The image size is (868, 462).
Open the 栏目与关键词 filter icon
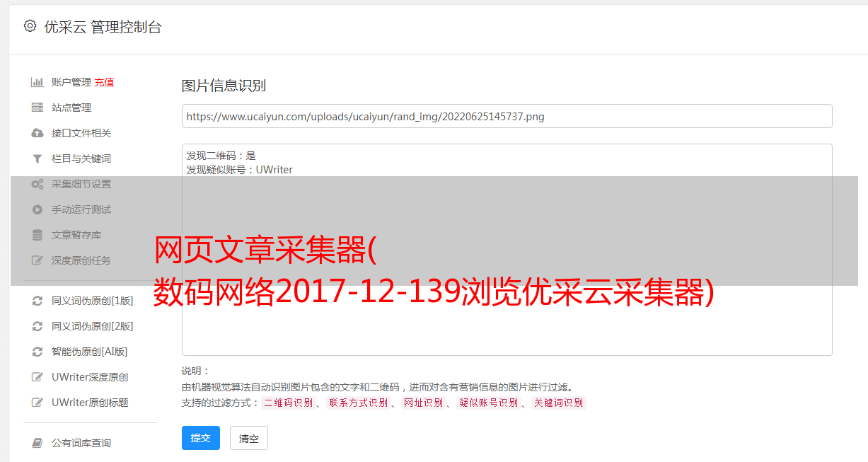tap(37, 158)
